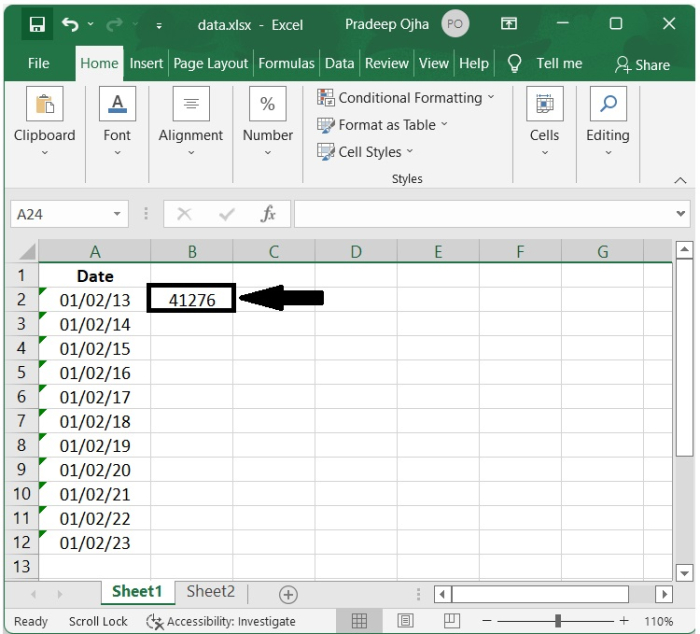The image size is (700, 634).
Task: Open the Number percent icon group
Action: pyautogui.click(x=267, y=104)
